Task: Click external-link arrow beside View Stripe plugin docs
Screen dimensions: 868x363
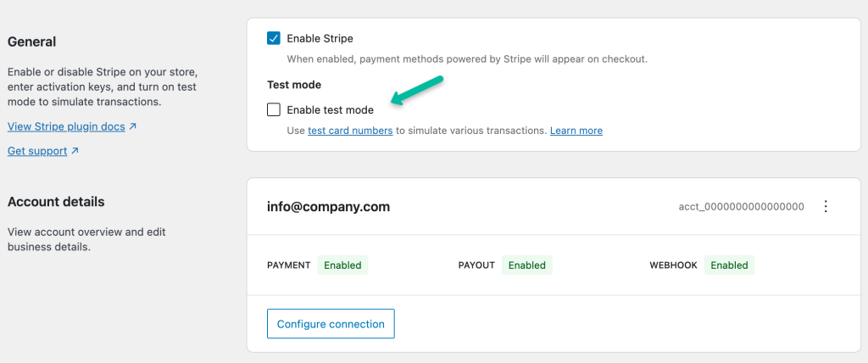Action: click(x=132, y=126)
